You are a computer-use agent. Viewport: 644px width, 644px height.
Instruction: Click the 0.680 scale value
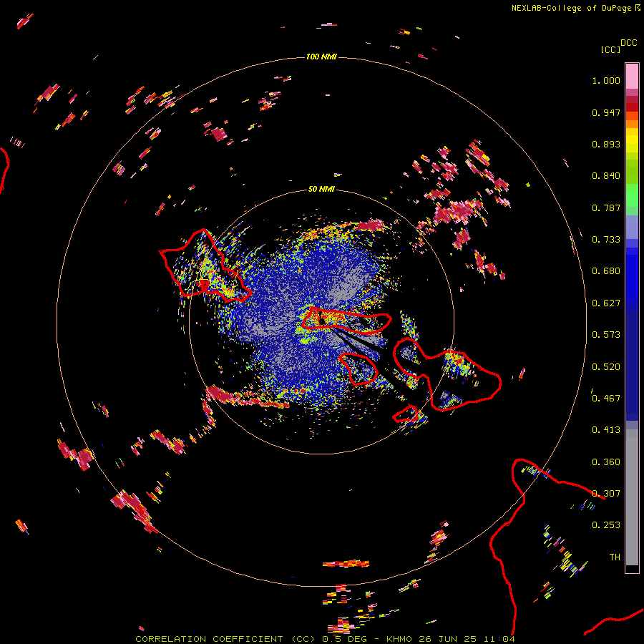coord(606,271)
